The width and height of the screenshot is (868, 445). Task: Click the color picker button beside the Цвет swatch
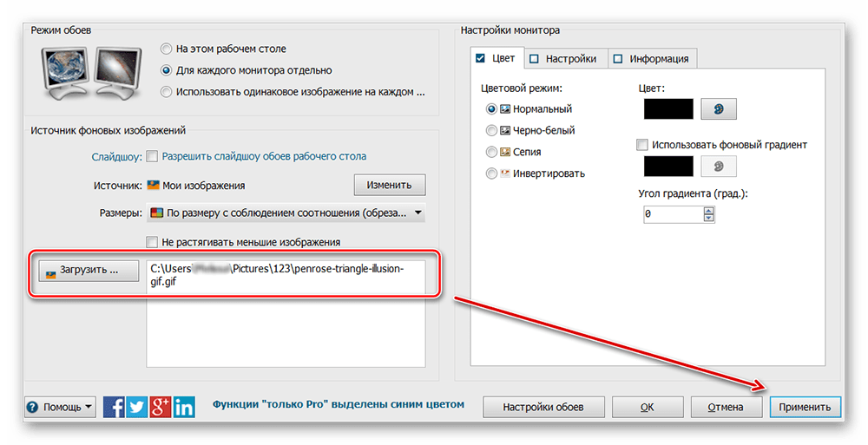click(x=719, y=109)
